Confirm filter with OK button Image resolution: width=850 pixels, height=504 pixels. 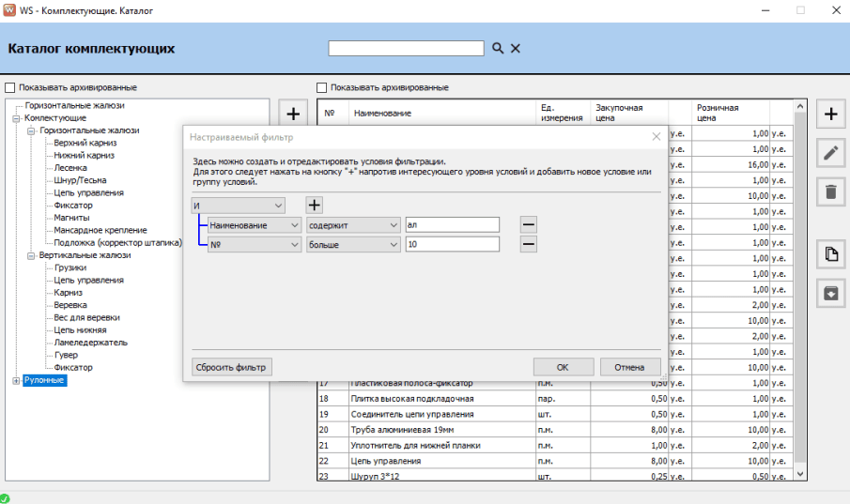[x=563, y=367]
